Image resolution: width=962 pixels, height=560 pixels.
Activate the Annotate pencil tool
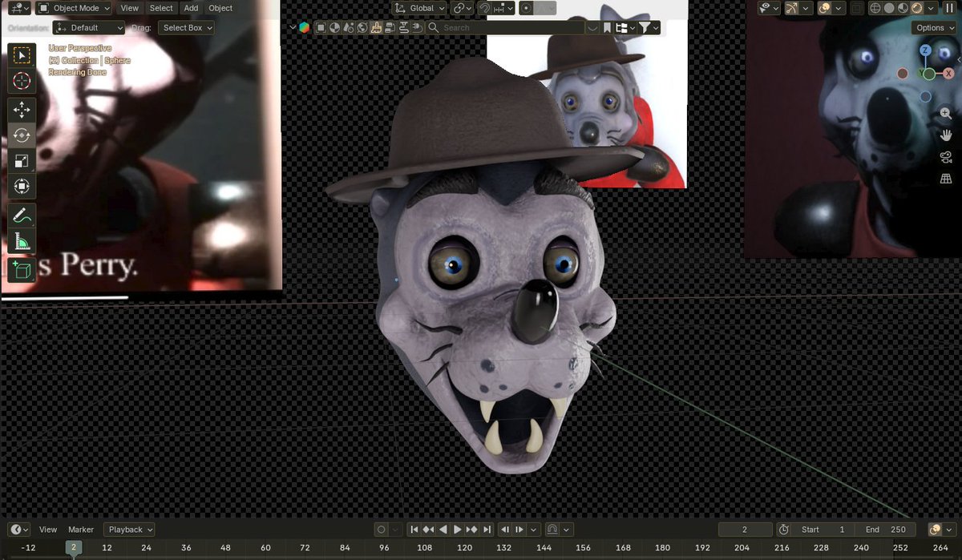22,216
